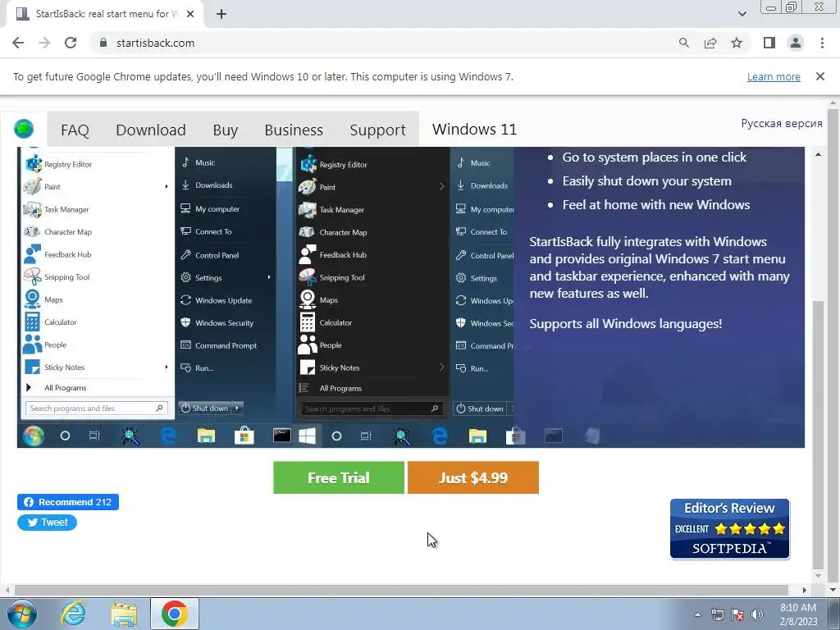Image resolution: width=840 pixels, height=630 pixels.
Task: Expand the Settings submenu arrow in the light menu
Action: coord(269,277)
